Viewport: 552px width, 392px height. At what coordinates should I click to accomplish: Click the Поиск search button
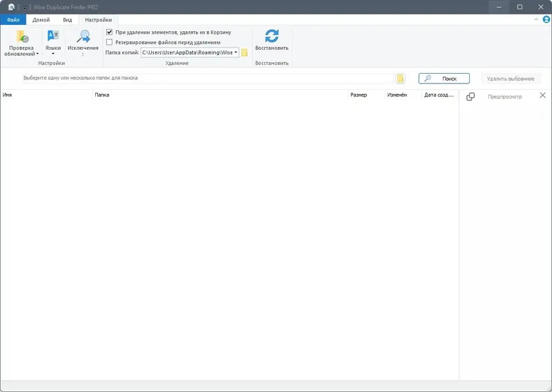pos(444,79)
